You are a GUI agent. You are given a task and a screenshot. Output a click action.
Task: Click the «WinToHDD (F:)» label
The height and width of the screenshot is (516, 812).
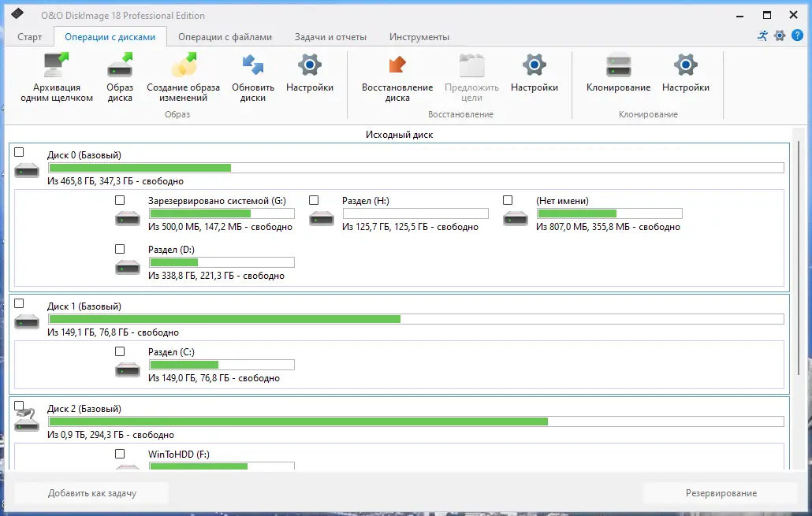179,454
